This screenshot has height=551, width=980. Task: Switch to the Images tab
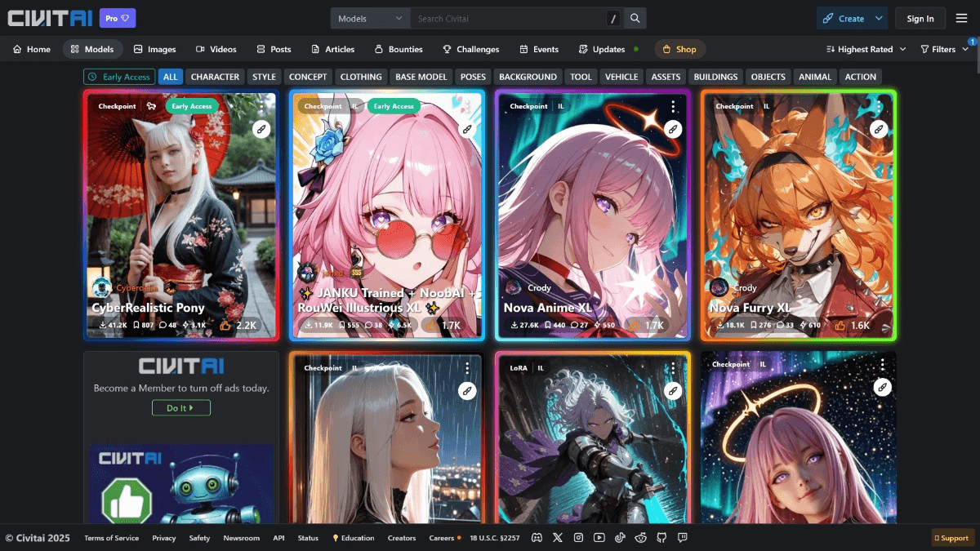[154, 49]
